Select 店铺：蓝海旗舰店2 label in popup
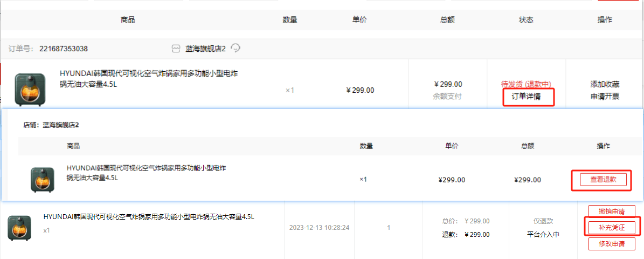This screenshot has height=259, width=644. (x=51, y=125)
